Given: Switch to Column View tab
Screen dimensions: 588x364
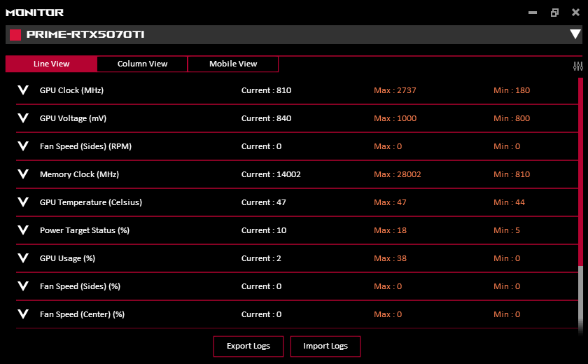Looking at the screenshot, I should 143,64.
